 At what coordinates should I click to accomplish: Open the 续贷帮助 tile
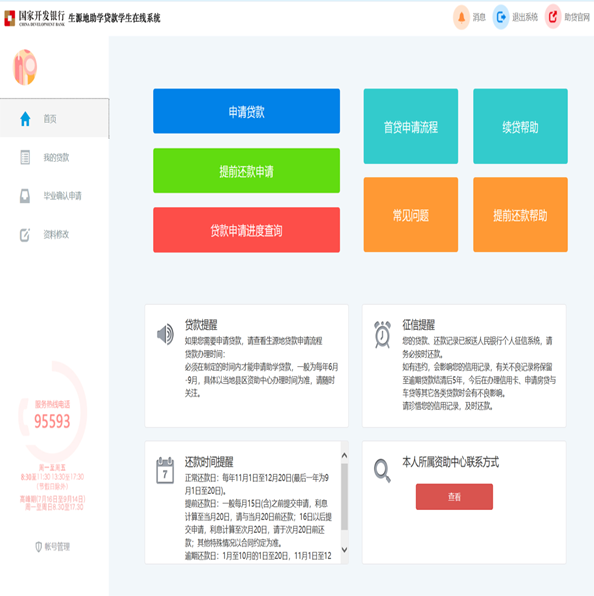tap(520, 126)
